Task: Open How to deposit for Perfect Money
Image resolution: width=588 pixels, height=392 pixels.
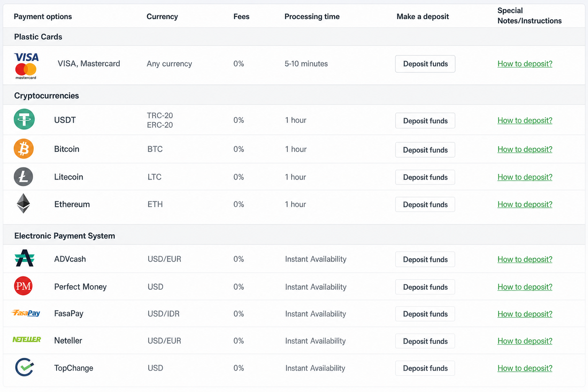Action: (525, 287)
